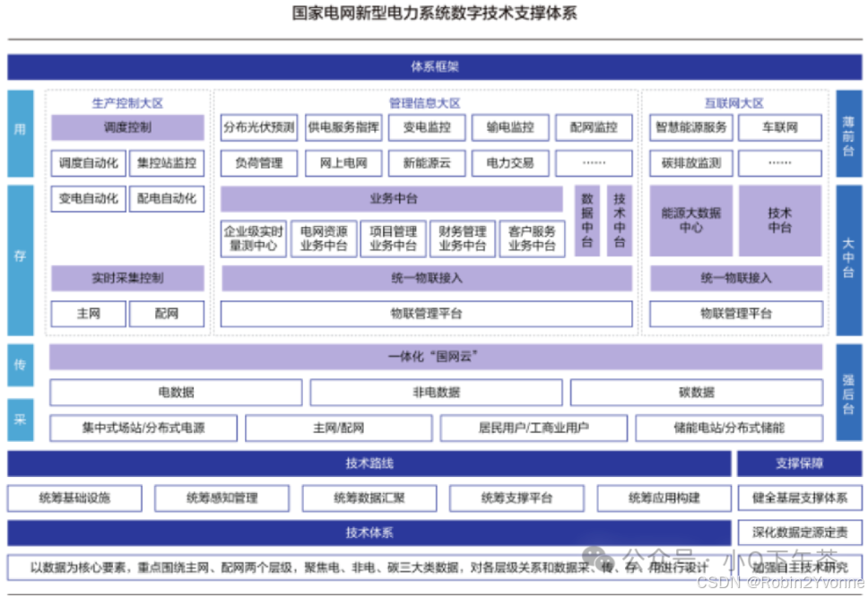The image size is (868, 598).
Task: Select the 配电自动化 box
Action: (167, 198)
